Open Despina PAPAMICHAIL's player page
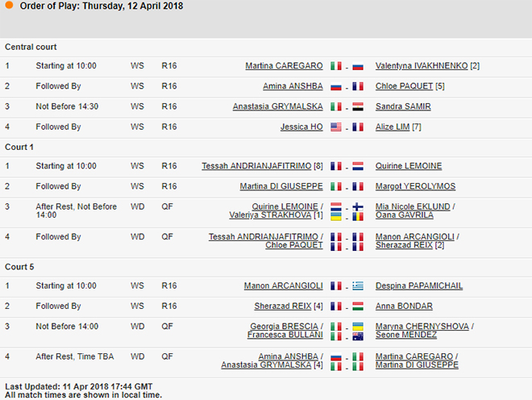Image resolution: width=532 pixels, height=400 pixels. click(x=419, y=285)
